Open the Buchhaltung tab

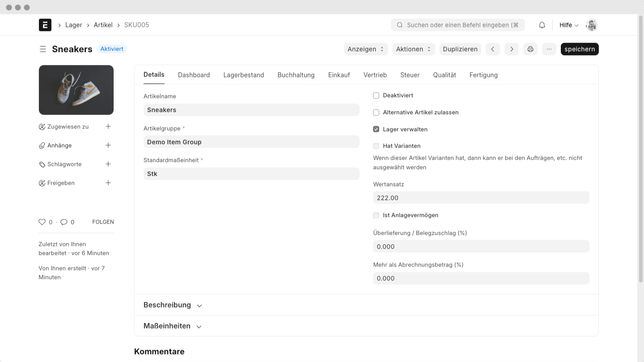pos(296,75)
